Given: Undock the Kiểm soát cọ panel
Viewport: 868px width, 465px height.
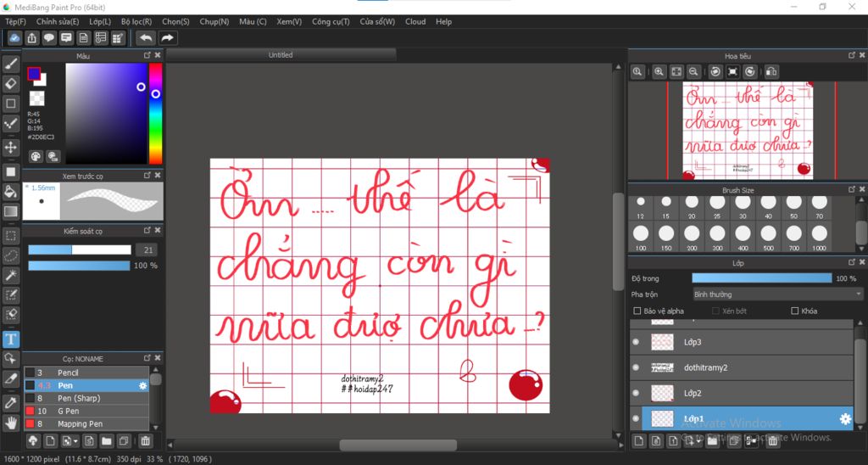Looking at the screenshot, I should tap(147, 231).
